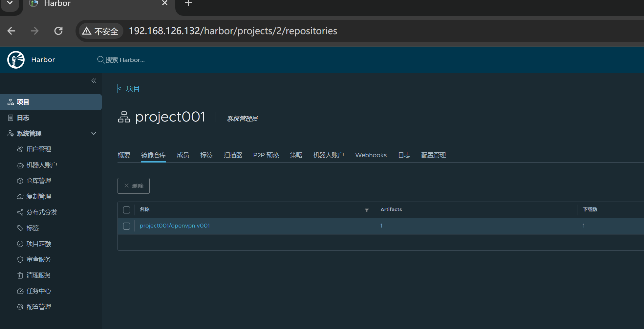Open the project001/openvpn.v001 repository link
The width and height of the screenshot is (644, 329).
[175, 226]
